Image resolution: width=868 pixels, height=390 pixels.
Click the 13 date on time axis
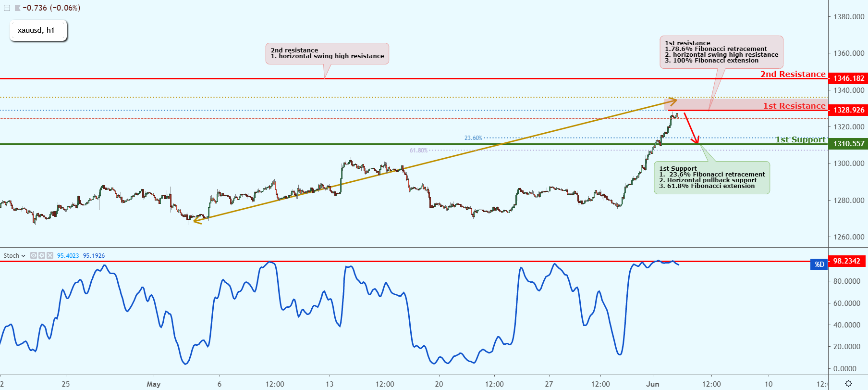[330, 384]
